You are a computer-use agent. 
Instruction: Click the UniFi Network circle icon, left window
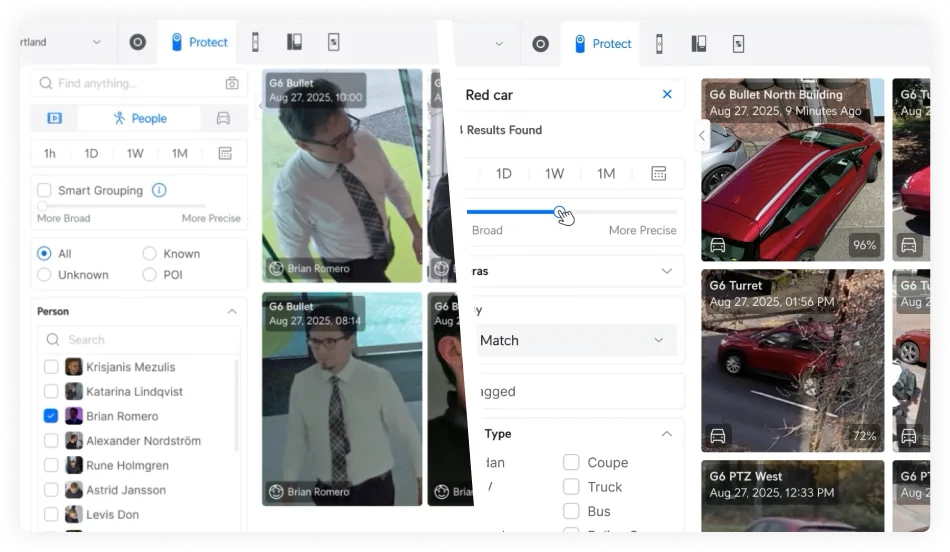pyautogui.click(x=138, y=42)
